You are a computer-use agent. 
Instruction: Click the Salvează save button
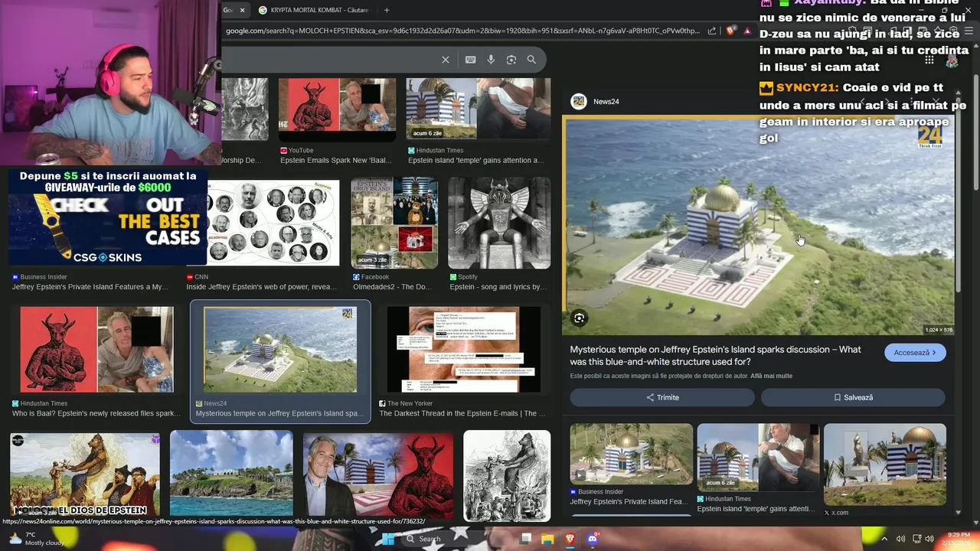point(853,397)
